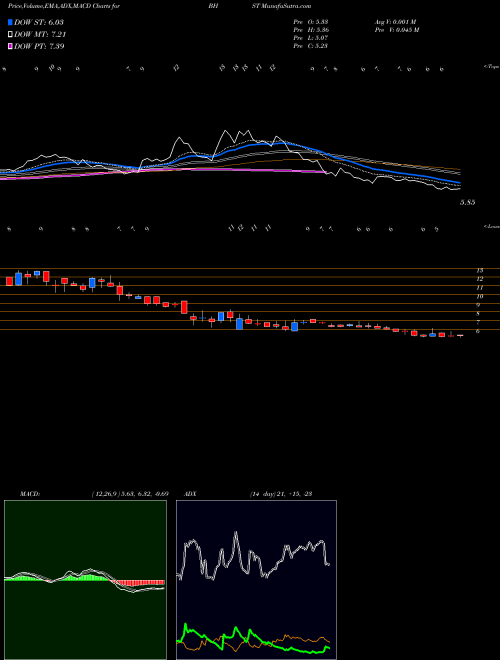This screenshot has width=500, height=660.
Task: Click the 5.85 last price label
Action: [468, 202]
